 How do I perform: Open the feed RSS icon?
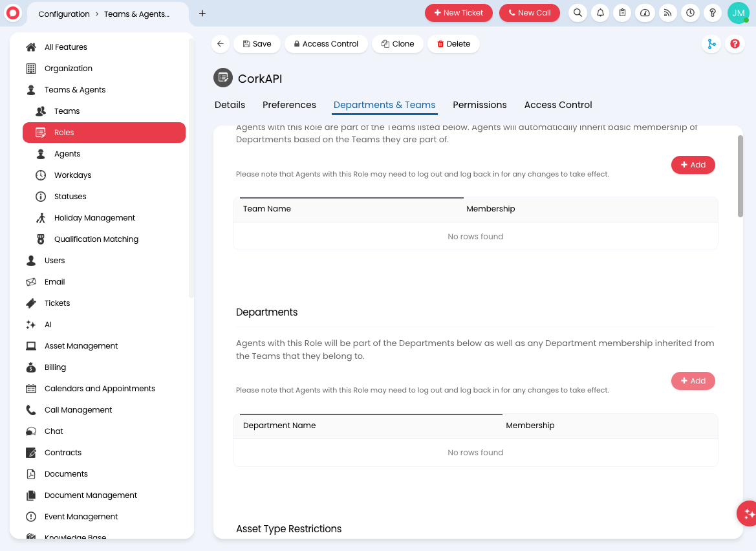(668, 13)
